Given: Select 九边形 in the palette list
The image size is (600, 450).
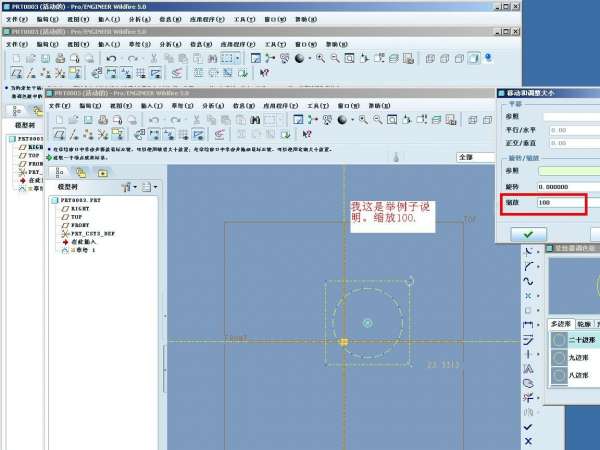Looking at the screenshot, I should click(575, 358).
